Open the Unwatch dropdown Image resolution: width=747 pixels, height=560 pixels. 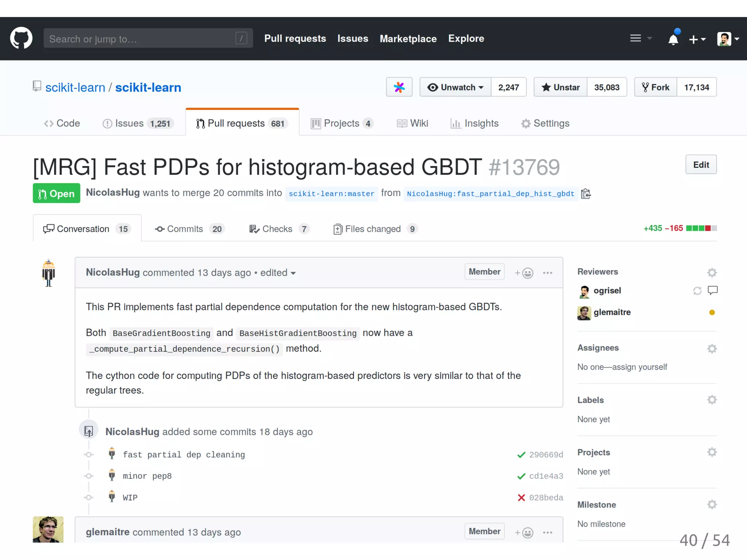coord(455,87)
